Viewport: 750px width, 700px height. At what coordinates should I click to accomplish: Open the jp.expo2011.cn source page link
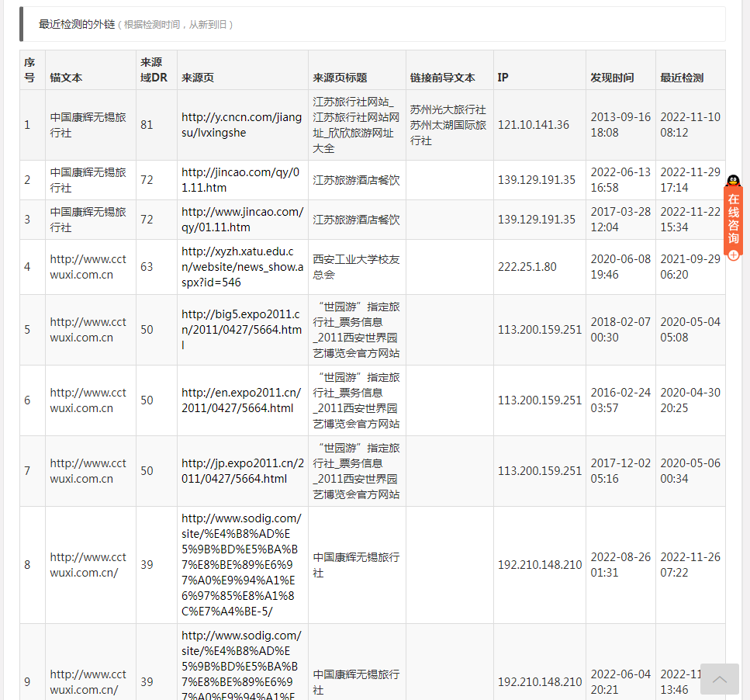click(x=242, y=471)
